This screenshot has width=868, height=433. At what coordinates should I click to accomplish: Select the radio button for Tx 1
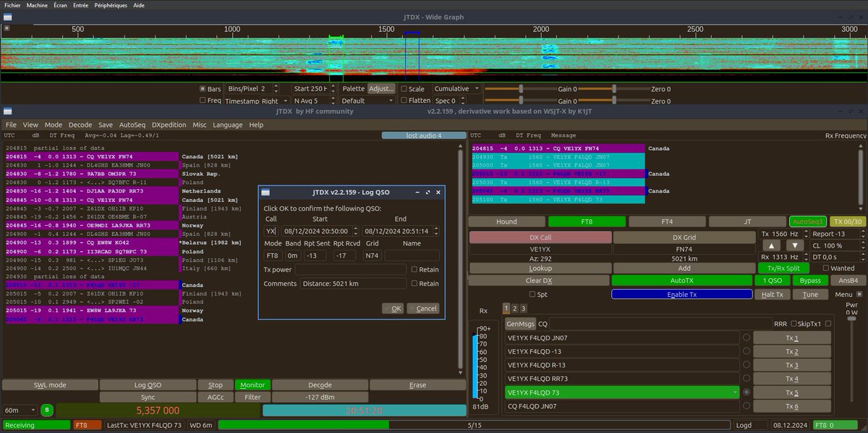coord(746,337)
